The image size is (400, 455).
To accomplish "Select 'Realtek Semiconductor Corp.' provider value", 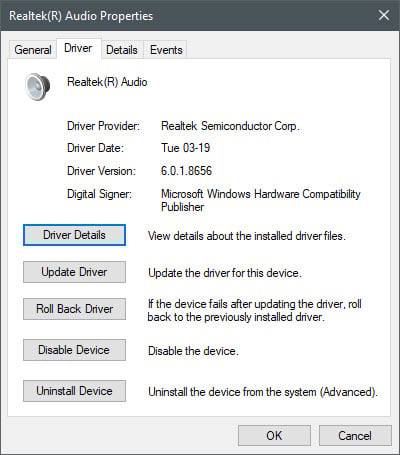I will (230, 126).
